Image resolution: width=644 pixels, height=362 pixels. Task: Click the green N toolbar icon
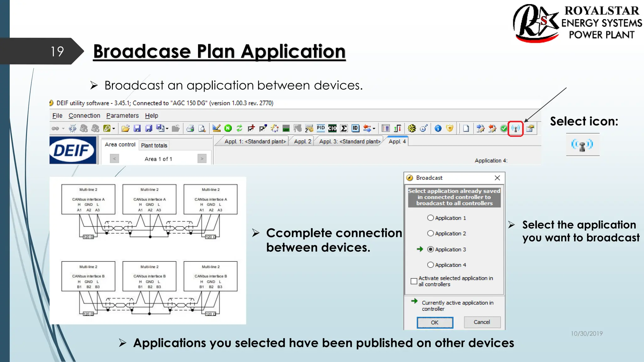coord(228,128)
